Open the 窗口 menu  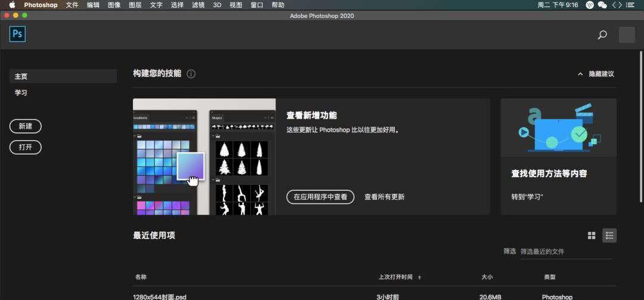coord(256,5)
